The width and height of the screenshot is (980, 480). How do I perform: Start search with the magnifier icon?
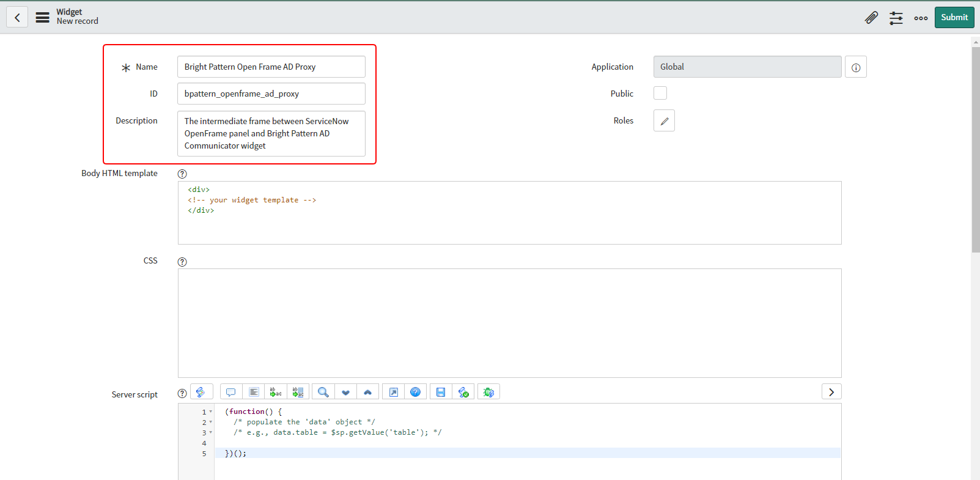(323, 392)
